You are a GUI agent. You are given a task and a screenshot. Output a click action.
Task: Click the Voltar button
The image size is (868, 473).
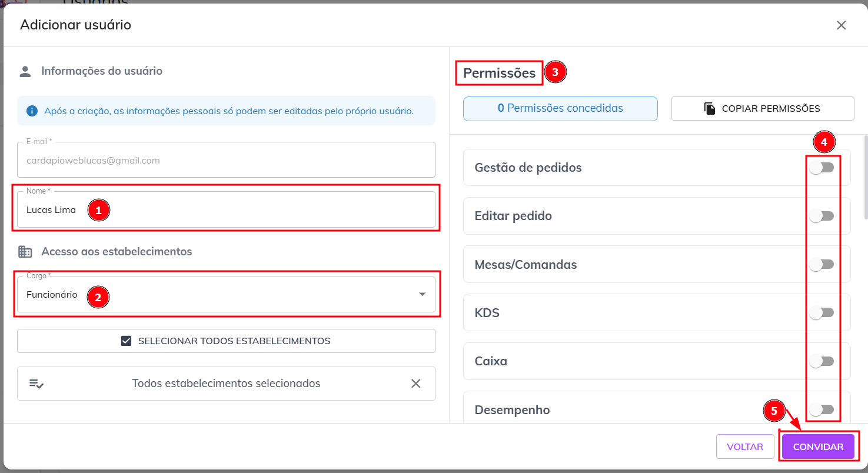(744, 447)
